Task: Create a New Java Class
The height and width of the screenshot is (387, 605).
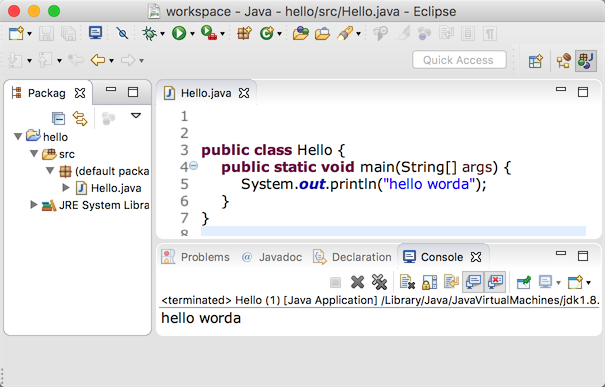Action: click(267, 34)
